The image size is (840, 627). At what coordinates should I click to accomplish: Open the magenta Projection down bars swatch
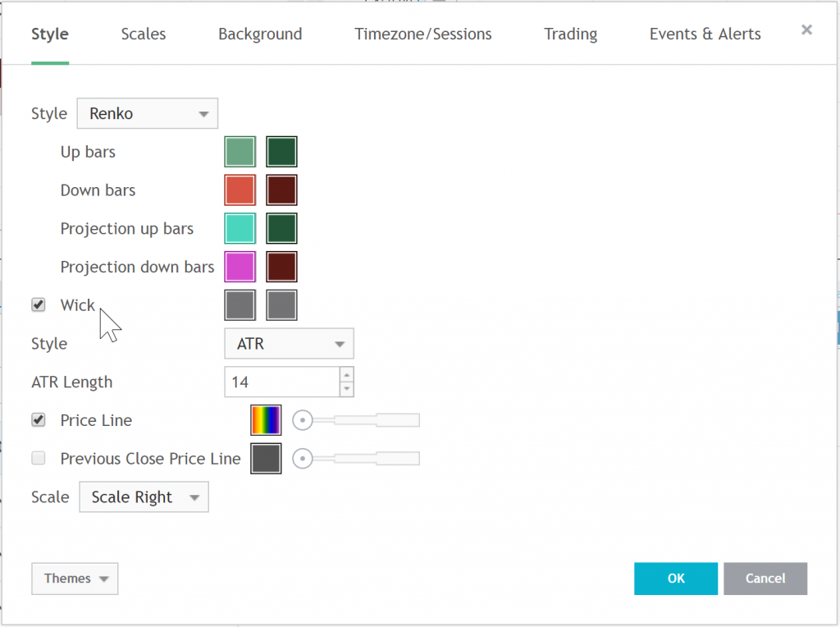pyautogui.click(x=240, y=267)
